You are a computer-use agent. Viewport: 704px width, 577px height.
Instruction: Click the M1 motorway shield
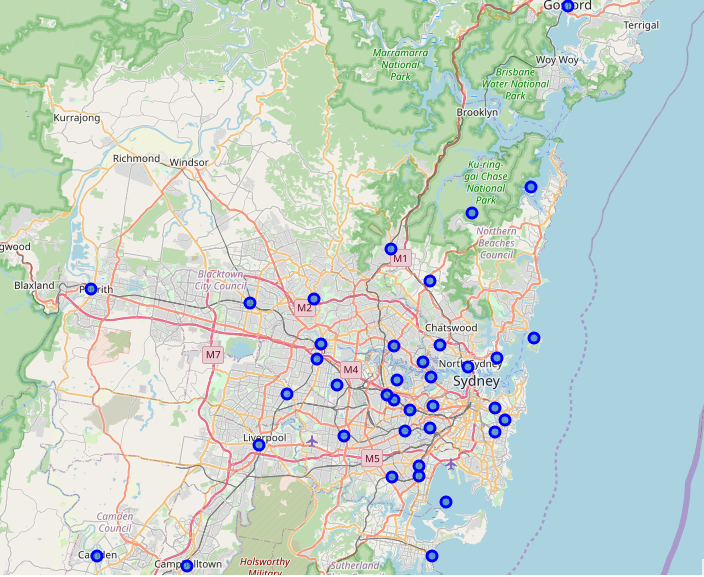[x=400, y=258]
